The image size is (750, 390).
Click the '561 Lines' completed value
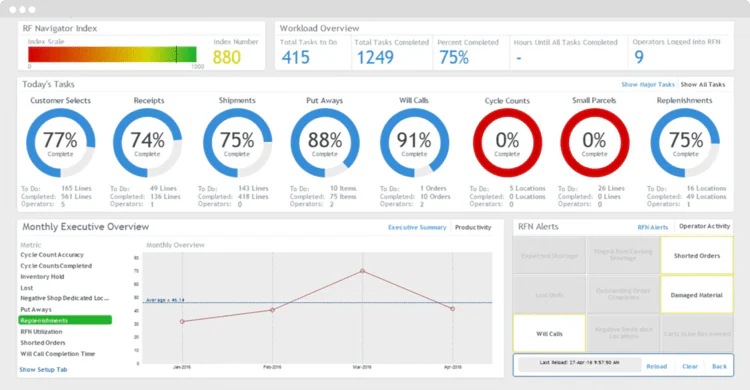tap(76, 197)
